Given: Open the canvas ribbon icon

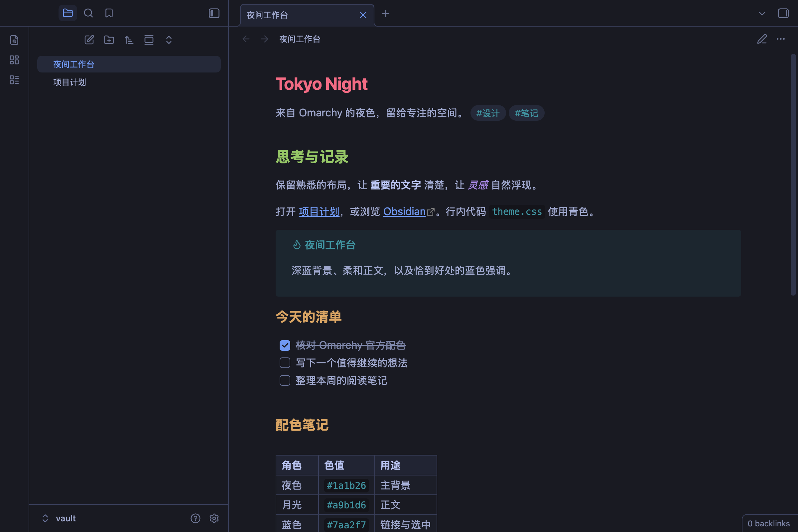Looking at the screenshot, I should coord(14,60).
